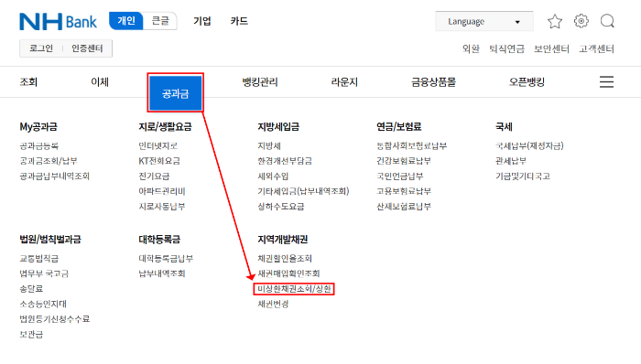Open KT전화요금
Image resolution: width=641 pixels, height=364 pixels.
tap(159, 161)
